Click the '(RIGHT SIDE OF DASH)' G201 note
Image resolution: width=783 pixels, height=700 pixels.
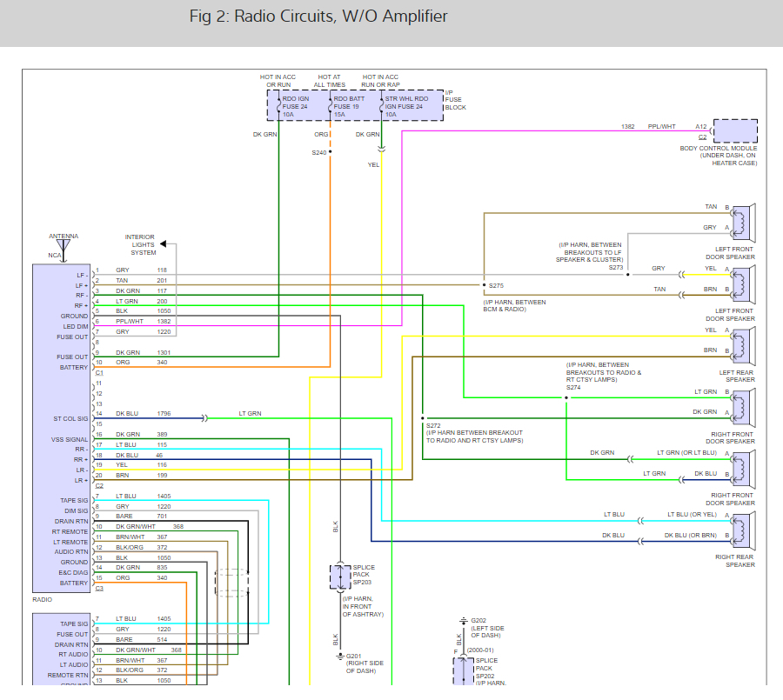(365, 667)
